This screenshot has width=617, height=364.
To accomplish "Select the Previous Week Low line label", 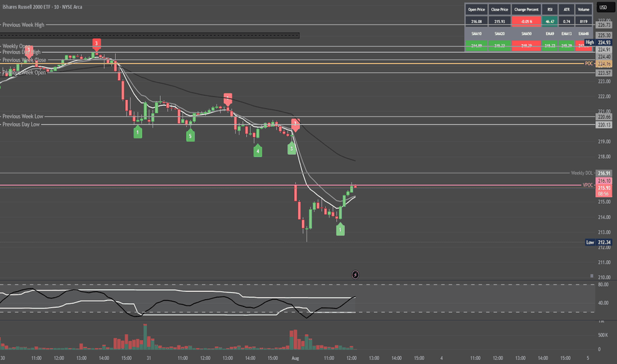I will (x=23, y=116).
